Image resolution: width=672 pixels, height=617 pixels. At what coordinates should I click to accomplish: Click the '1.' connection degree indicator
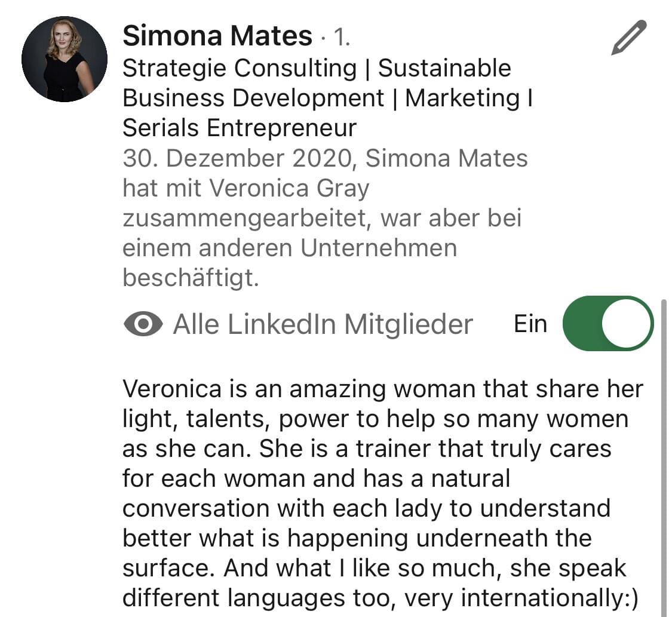[341, 38]
